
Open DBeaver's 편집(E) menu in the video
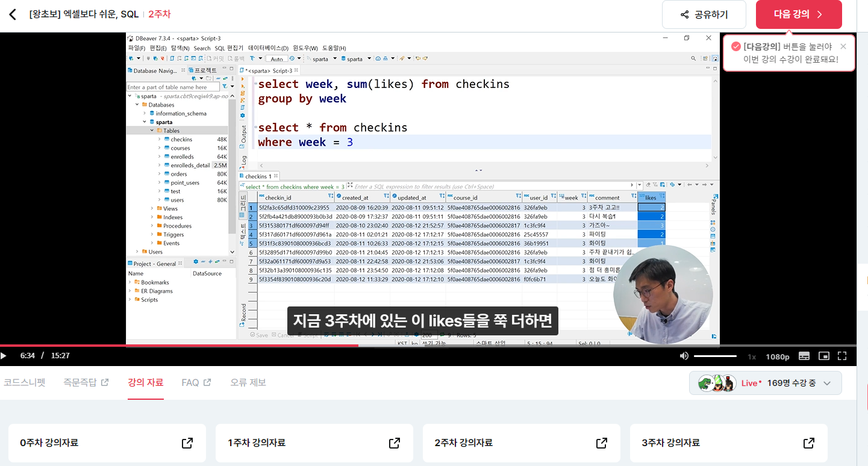(x=158, y=48)
